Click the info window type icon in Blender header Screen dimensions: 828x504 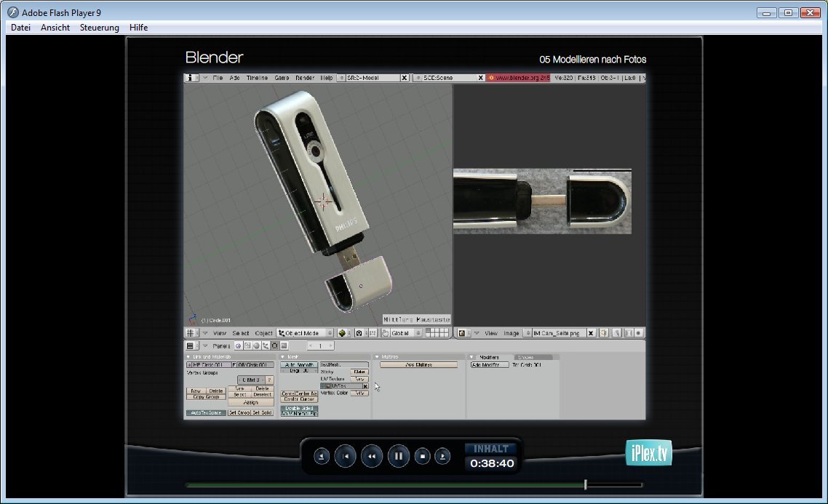click(x=190, y=78)
